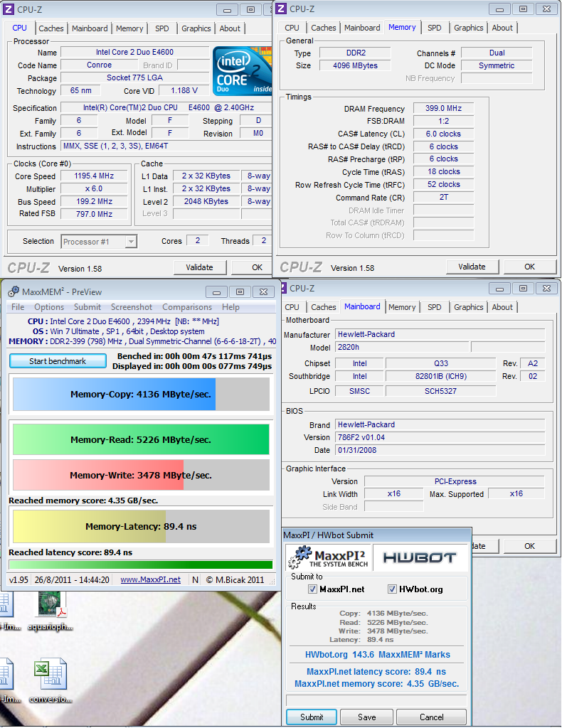Click the Q33 chipset value
The width and height of the screenshot is (562, 728).
(x=441, y=363)
